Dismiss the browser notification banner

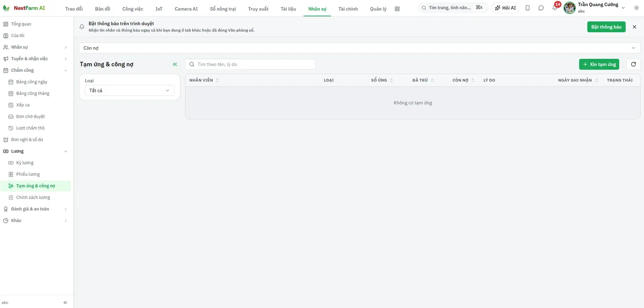tap(634, 27)
